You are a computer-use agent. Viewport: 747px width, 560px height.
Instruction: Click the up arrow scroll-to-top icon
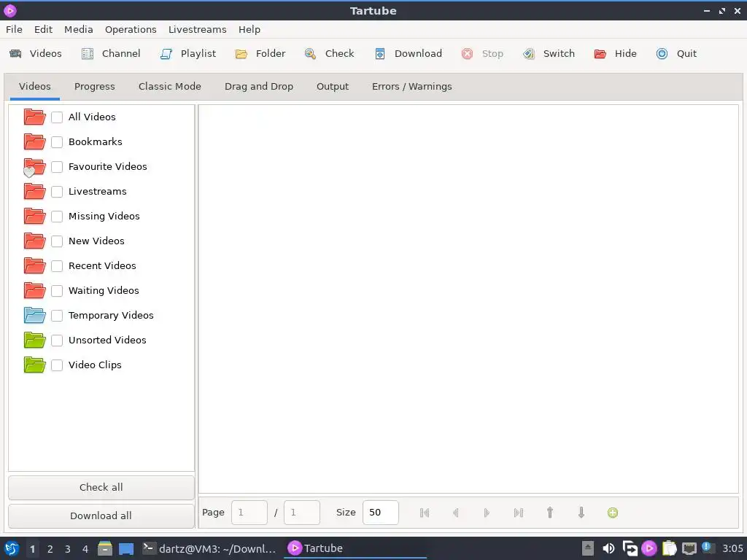click(x=550, y=513)
